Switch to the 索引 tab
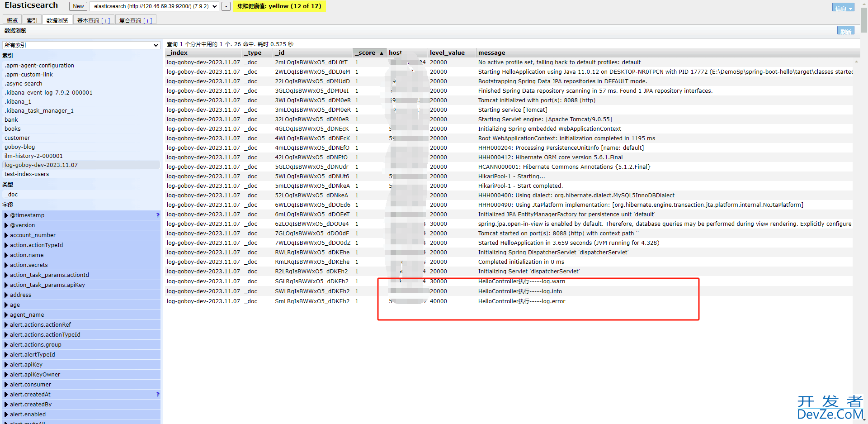 click(x=32, y=20)
